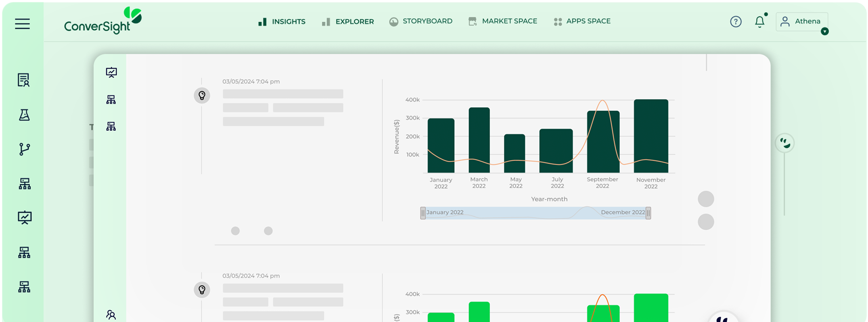This screenshot has width=868, height=322.
Task: Open the branch flow icon in left sidebar
Action: pyautogui.click(x=24, y=149)
